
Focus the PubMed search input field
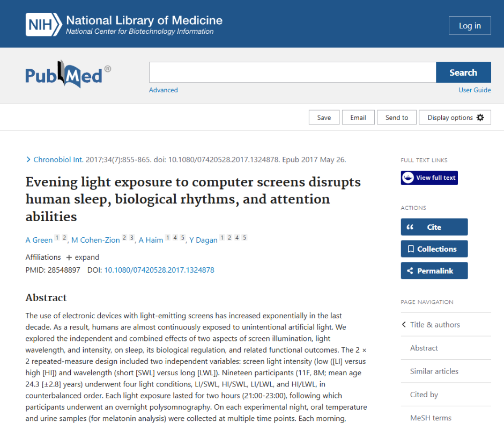point(293,72)
